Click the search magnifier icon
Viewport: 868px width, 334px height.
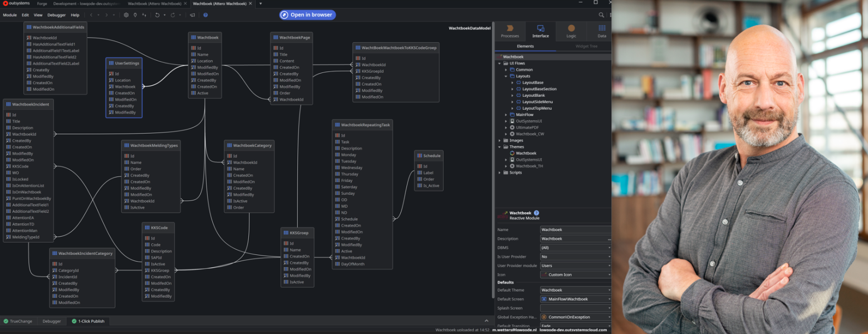tap(601, 15)
